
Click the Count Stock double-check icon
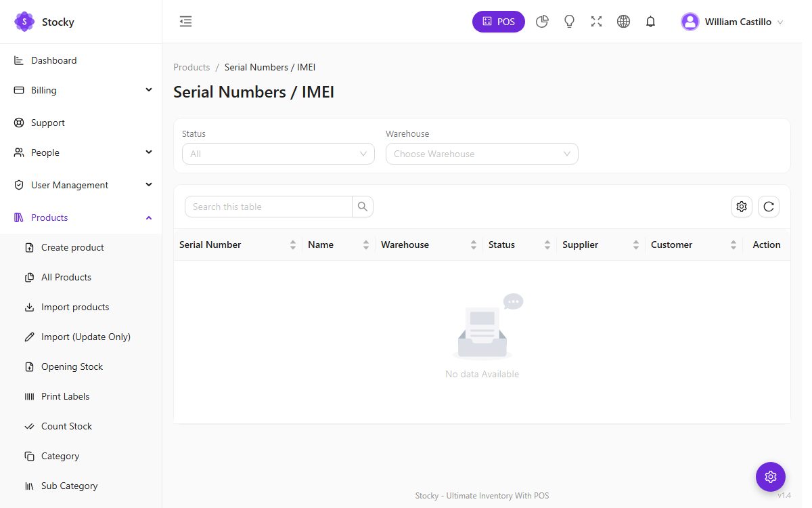(29, 427)
